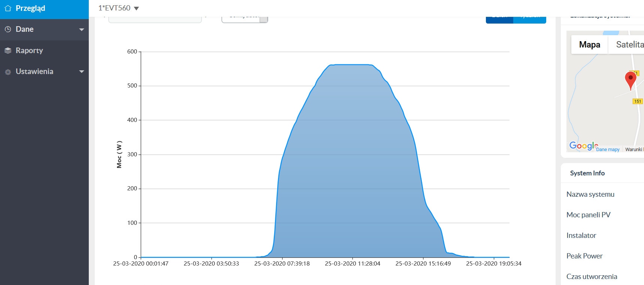Click the 25-03-2020 00:01:47 time label
644x285 pixels.
point(141,264)
